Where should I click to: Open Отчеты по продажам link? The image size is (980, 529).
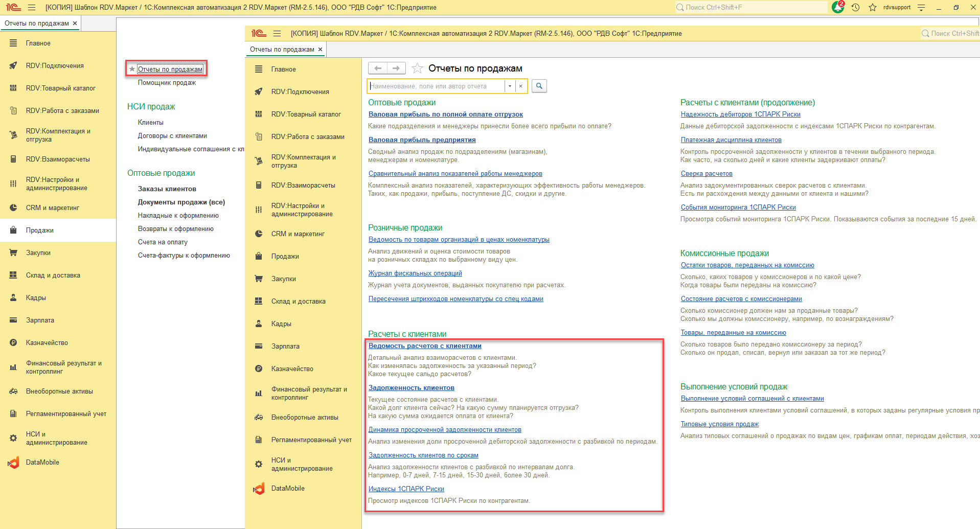pyautogui.click(x=170, y=69)
